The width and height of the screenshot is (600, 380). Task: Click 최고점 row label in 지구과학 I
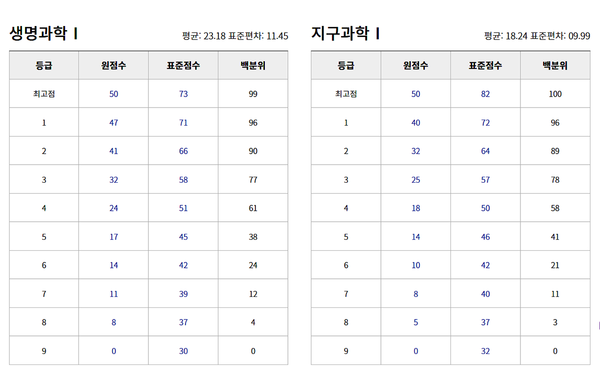pyautogui.click(x=346, y=94)
